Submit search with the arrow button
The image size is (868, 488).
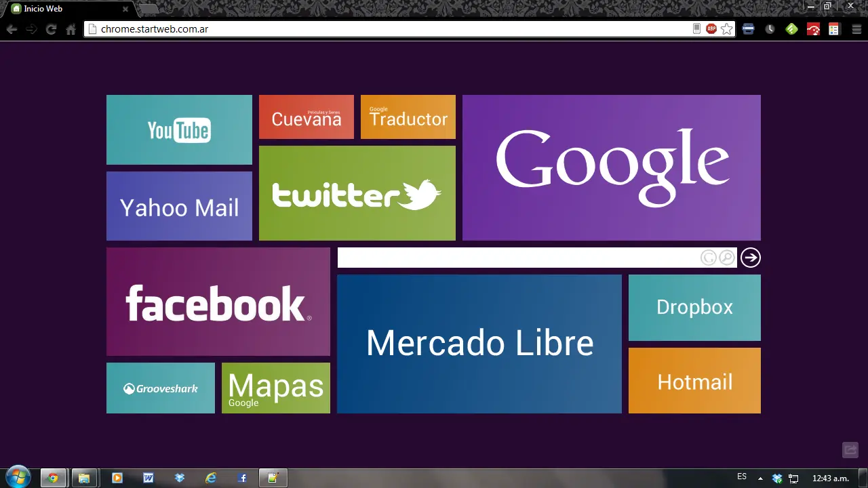[x=751, y=258]
